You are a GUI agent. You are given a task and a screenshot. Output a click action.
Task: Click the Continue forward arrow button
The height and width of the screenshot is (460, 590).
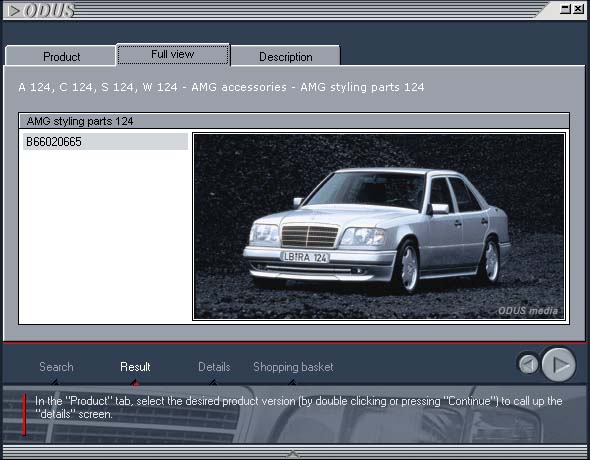tap(559, 364)
